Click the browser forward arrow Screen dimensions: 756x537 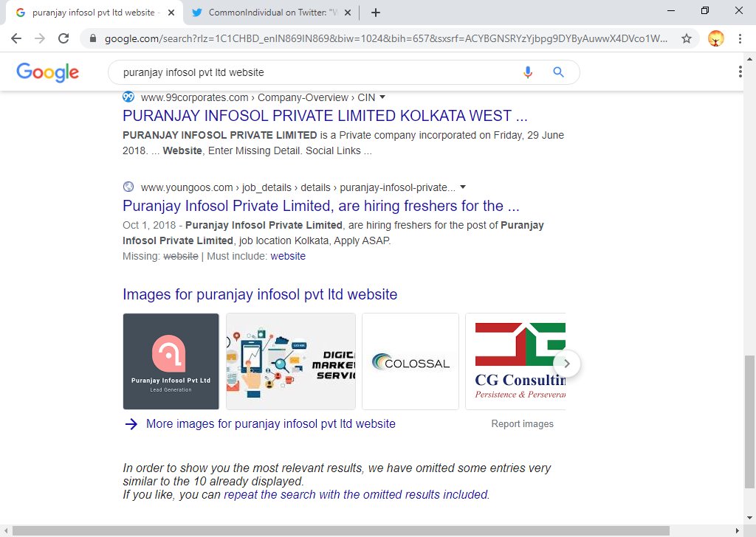pos(40,38)
